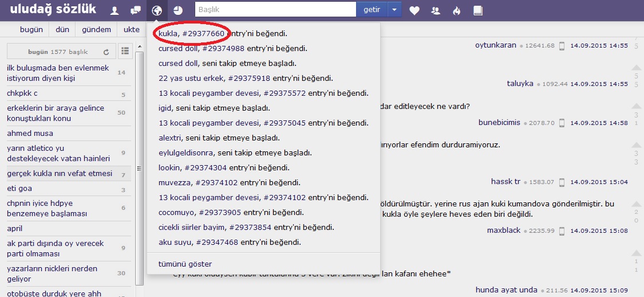Open the book icon in header
The image size is (644, 297).
coord(477,11)
